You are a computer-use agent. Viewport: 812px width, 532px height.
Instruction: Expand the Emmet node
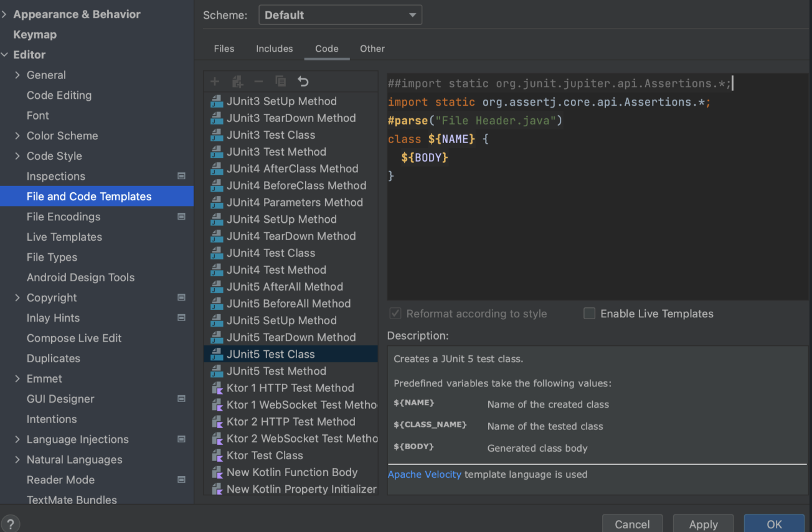[x=17, y=379]
